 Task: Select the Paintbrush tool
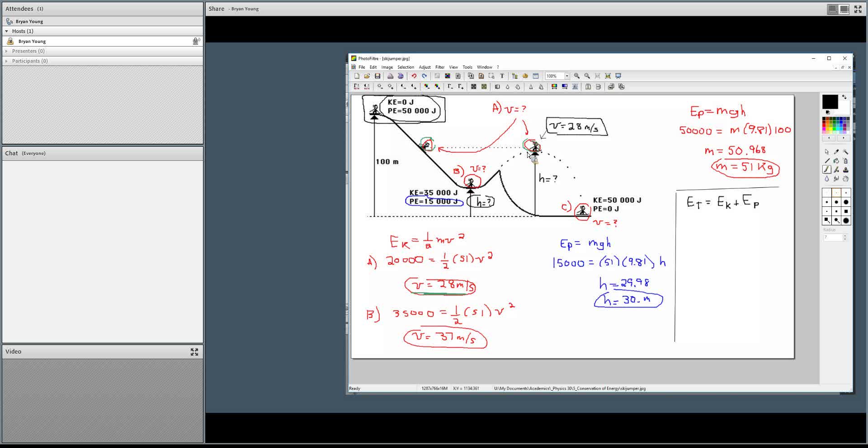(x=827, y=170)
